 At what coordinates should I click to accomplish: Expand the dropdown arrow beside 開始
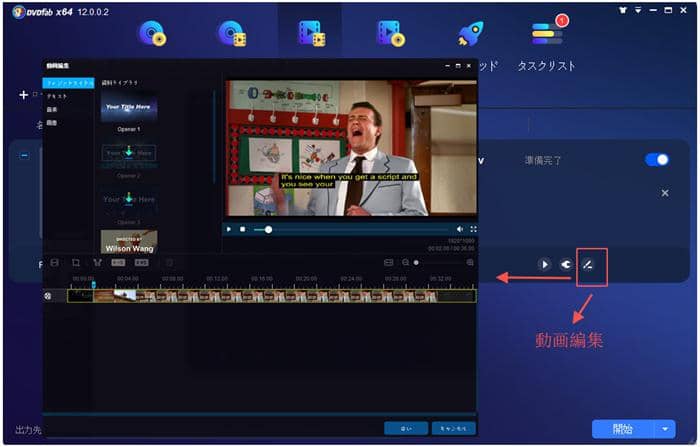tap(665, 429)
